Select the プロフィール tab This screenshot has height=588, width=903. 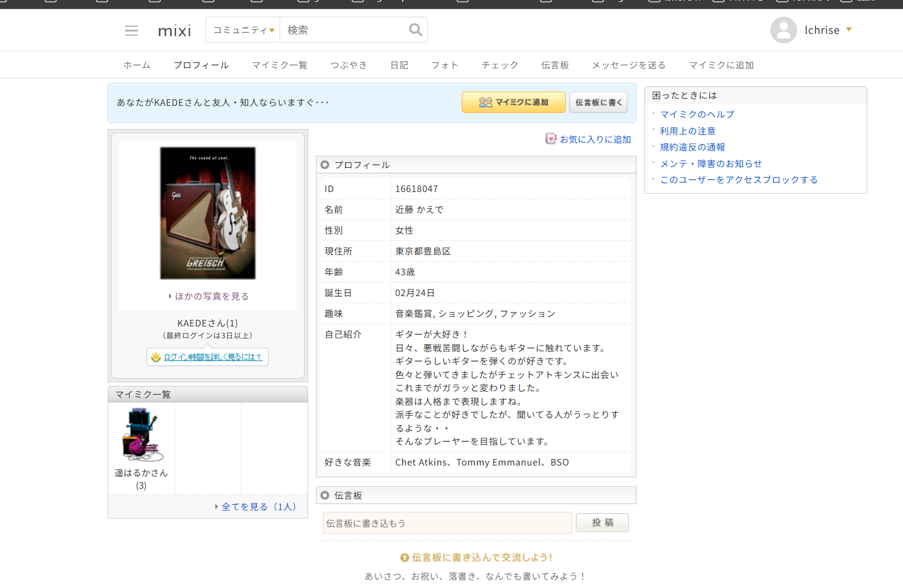coord(201,65)
